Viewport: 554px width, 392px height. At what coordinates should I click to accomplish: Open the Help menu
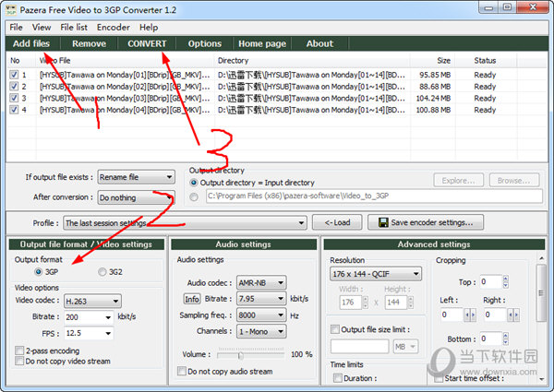[149, 27]
